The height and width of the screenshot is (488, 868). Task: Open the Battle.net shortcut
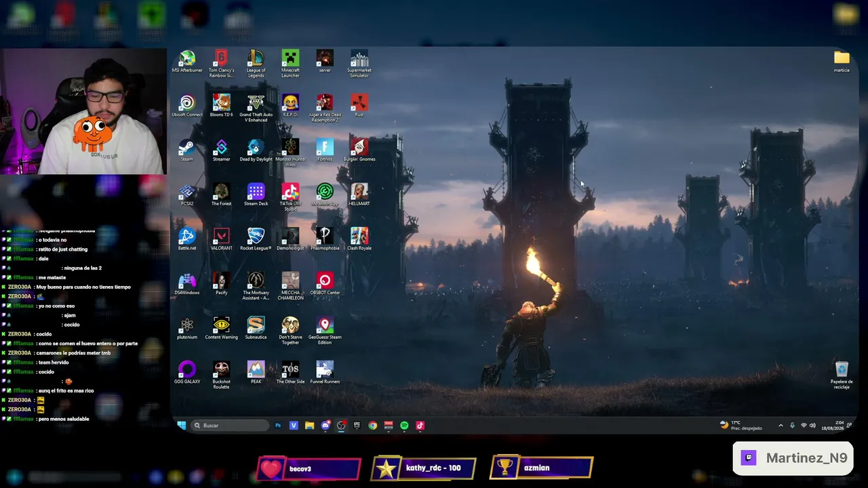coord(186,239)
